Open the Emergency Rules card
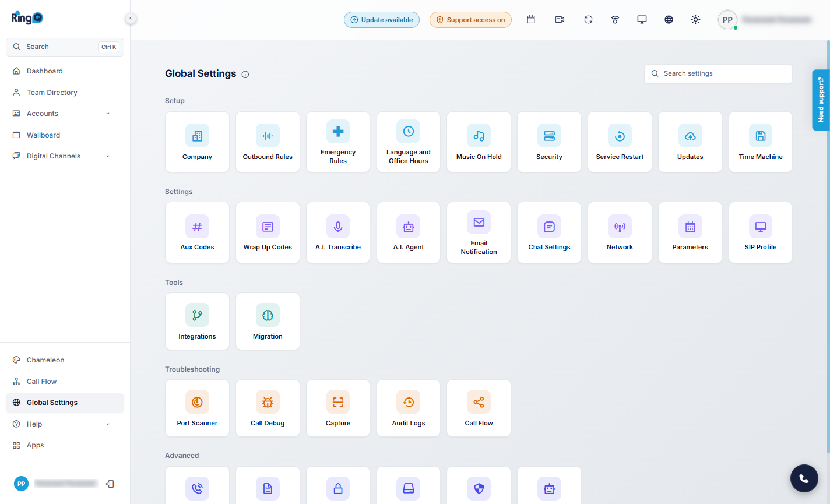830x504 pixels. tap(338, 142)
